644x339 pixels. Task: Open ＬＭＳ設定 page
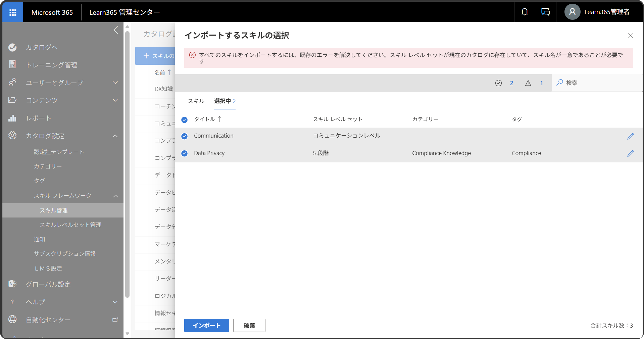point(48,269)
